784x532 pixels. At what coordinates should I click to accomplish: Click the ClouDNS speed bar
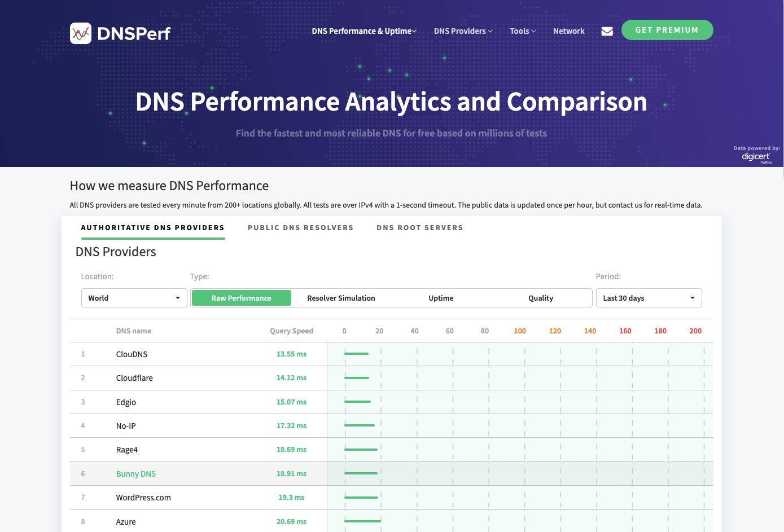click(356, 354)
